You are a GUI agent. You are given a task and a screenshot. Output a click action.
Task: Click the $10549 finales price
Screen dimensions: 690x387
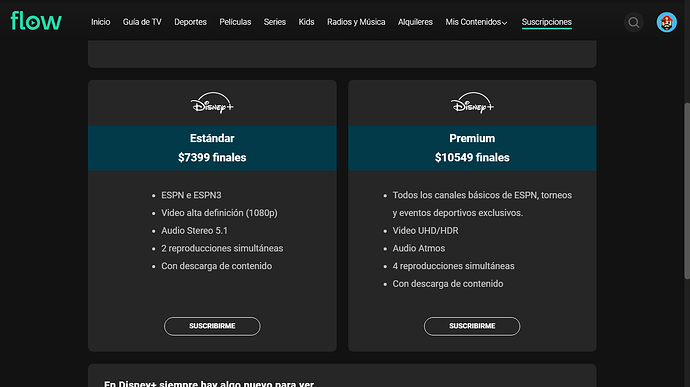tap(472, 158)
